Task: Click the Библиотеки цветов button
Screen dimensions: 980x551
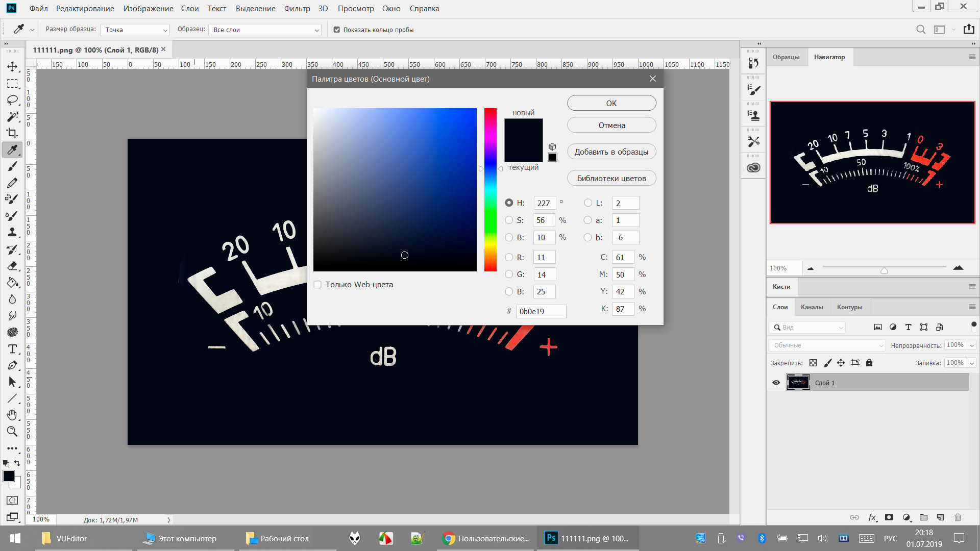Action: coord(611,179)
